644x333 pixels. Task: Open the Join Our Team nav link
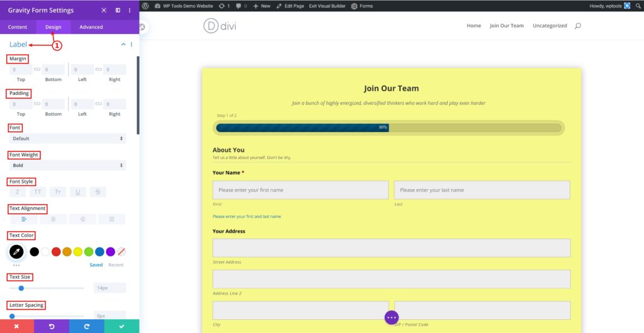coord(506,26)
